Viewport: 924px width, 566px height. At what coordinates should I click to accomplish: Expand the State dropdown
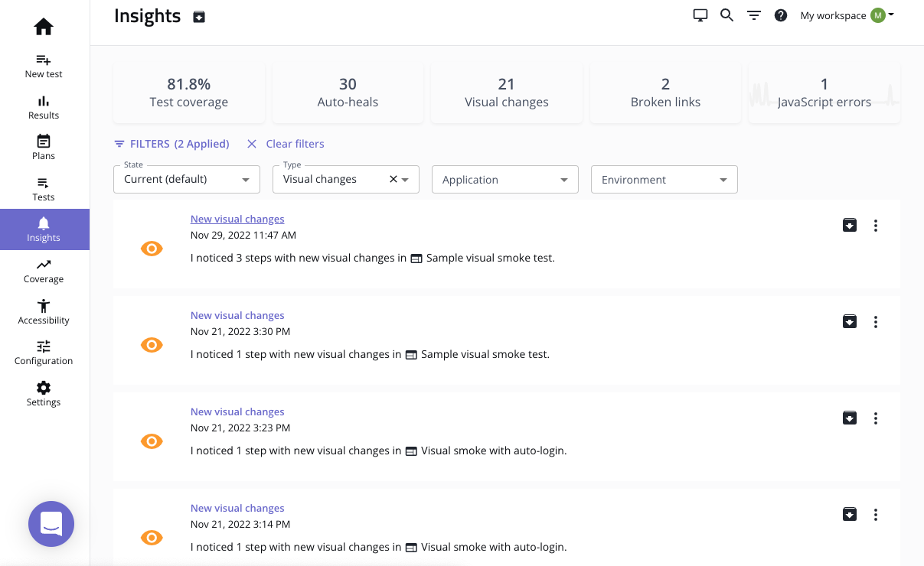(187, 179)
